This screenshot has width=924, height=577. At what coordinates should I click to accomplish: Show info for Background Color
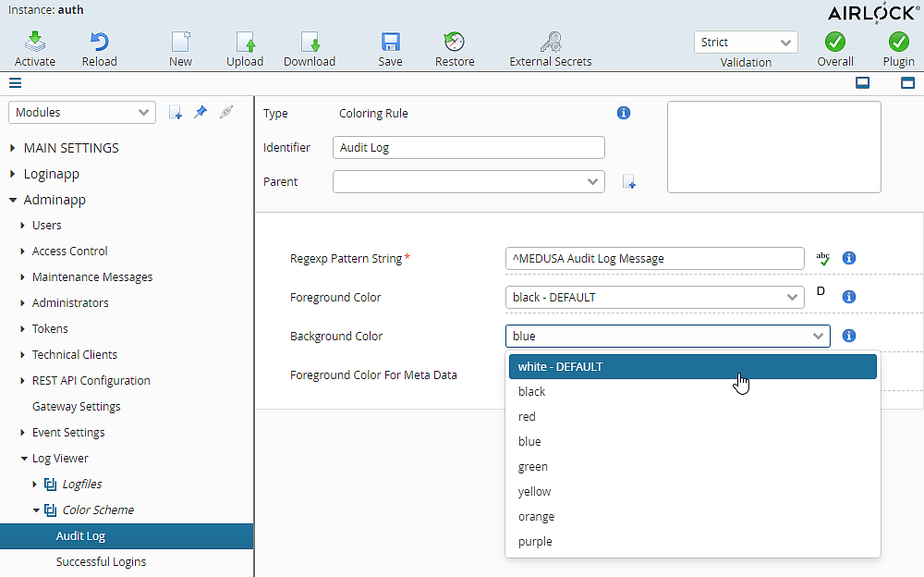[849, 336]
